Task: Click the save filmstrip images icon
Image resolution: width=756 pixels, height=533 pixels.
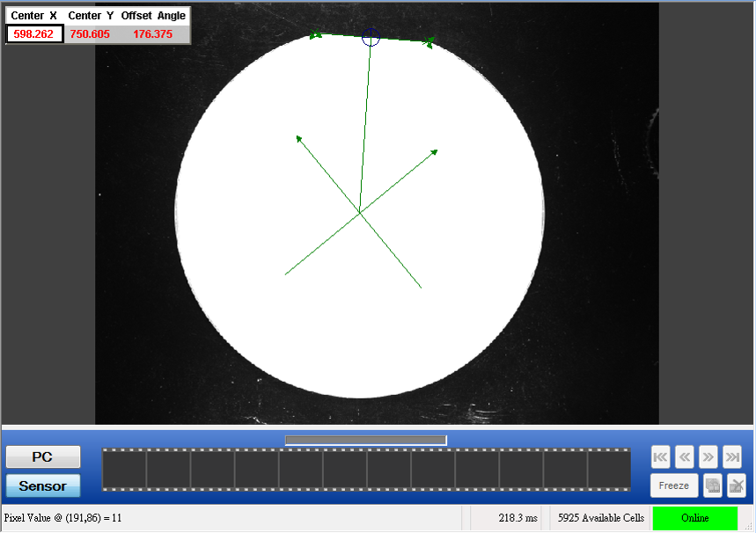Action: pyautogui.click(x=712, y=486)
